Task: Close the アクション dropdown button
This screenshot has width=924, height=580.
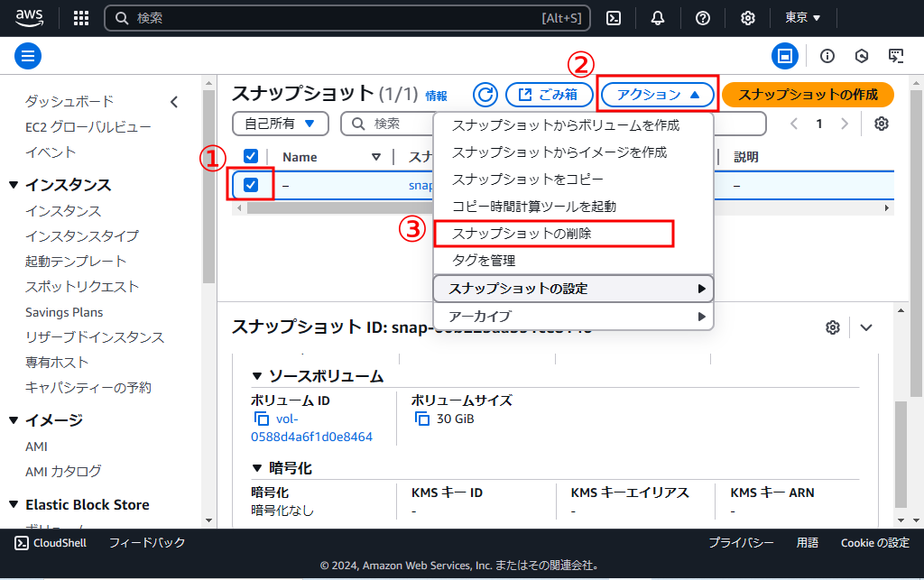Action: [x=658, y=94]
